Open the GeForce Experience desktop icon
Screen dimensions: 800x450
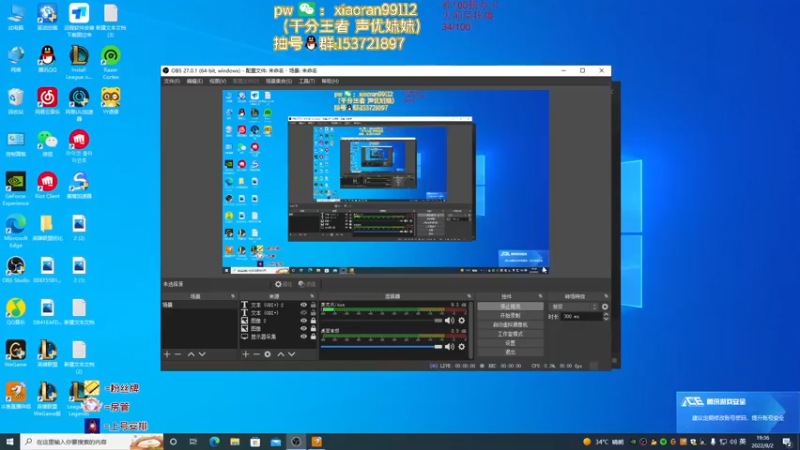pyautogui.click(x=16, y=189)
